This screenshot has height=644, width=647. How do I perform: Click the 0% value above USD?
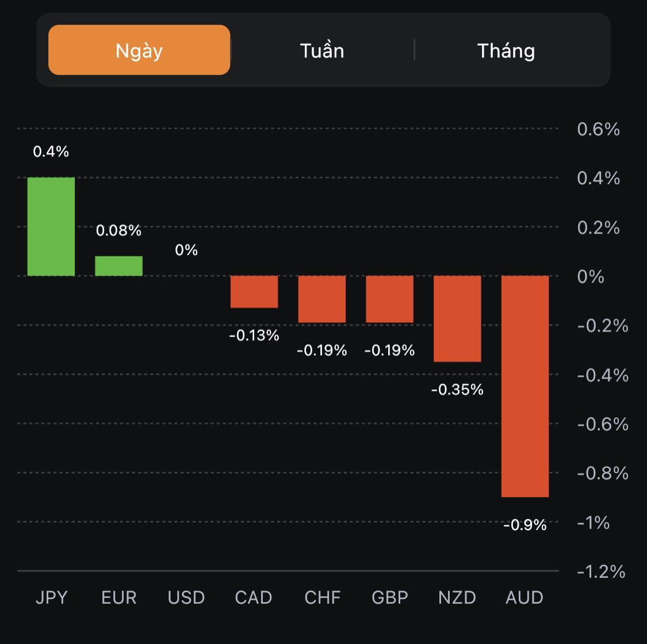click(186, 250)
